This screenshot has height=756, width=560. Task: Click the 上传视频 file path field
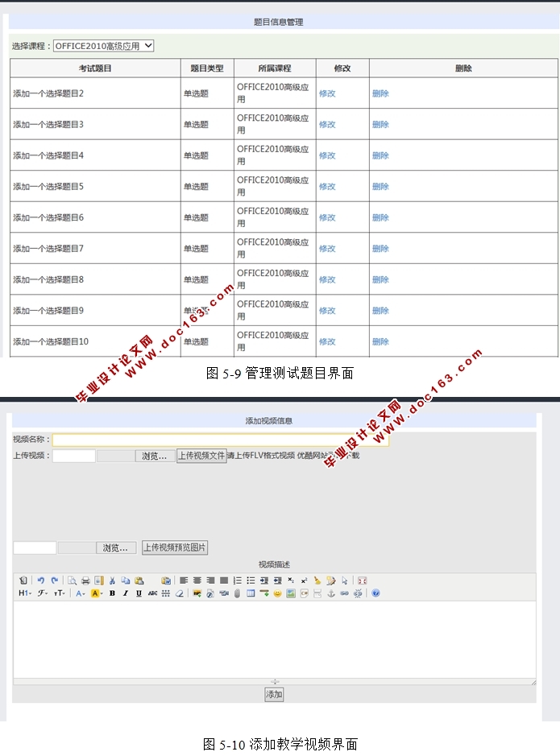click(74, 456)
